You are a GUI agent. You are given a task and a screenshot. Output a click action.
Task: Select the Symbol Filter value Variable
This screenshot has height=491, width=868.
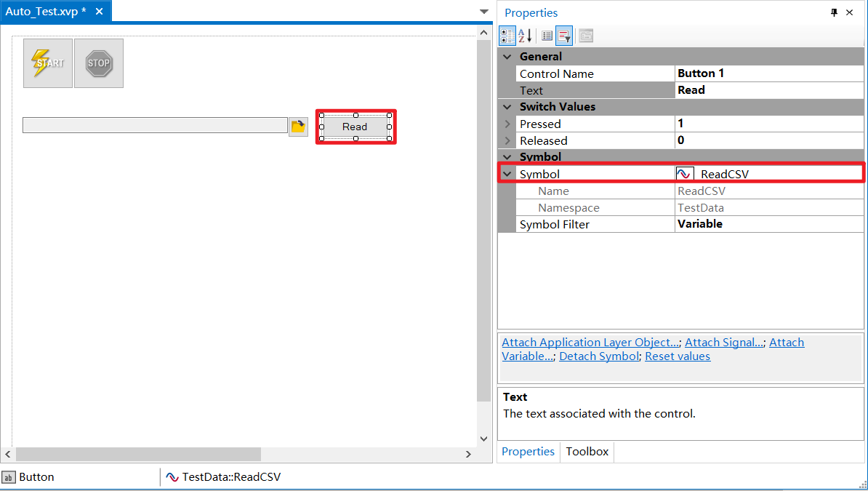[769, 224]
